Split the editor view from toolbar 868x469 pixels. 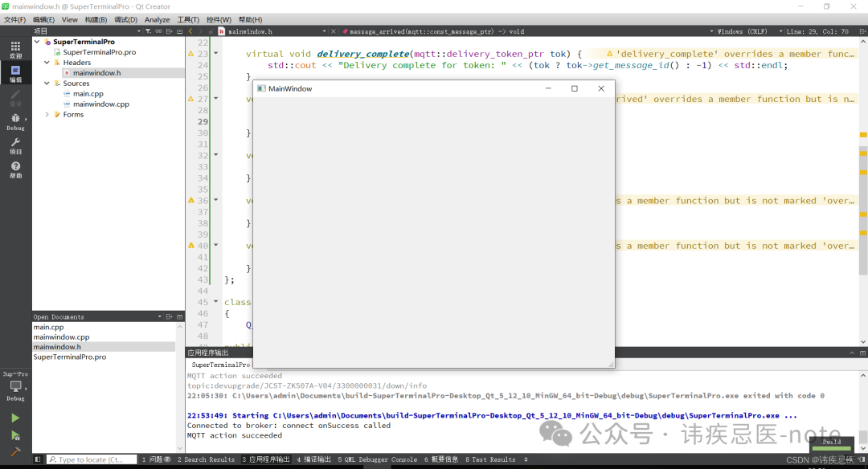(862, 31)
